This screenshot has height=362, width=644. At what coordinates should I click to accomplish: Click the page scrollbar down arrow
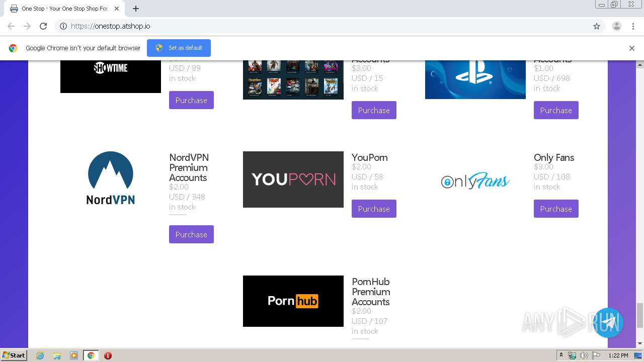tap(640, 343)
